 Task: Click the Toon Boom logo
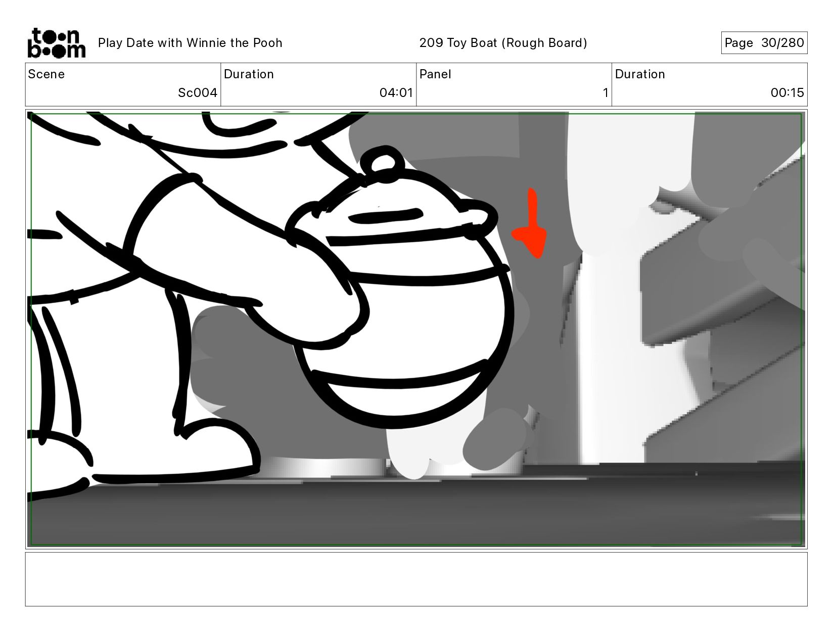(x=56, y=42)
